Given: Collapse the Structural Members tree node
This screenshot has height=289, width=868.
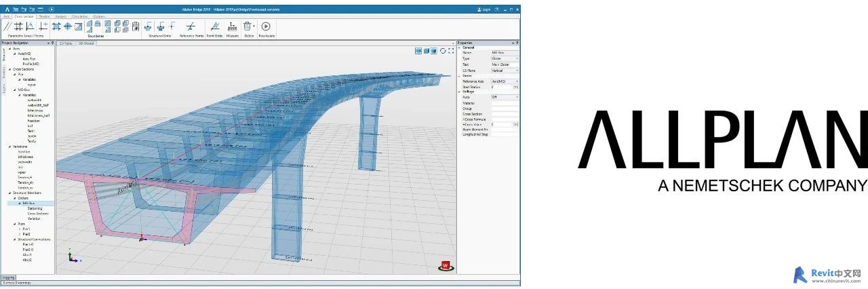Looking at the screenshot, I should (x=9, y=193).
